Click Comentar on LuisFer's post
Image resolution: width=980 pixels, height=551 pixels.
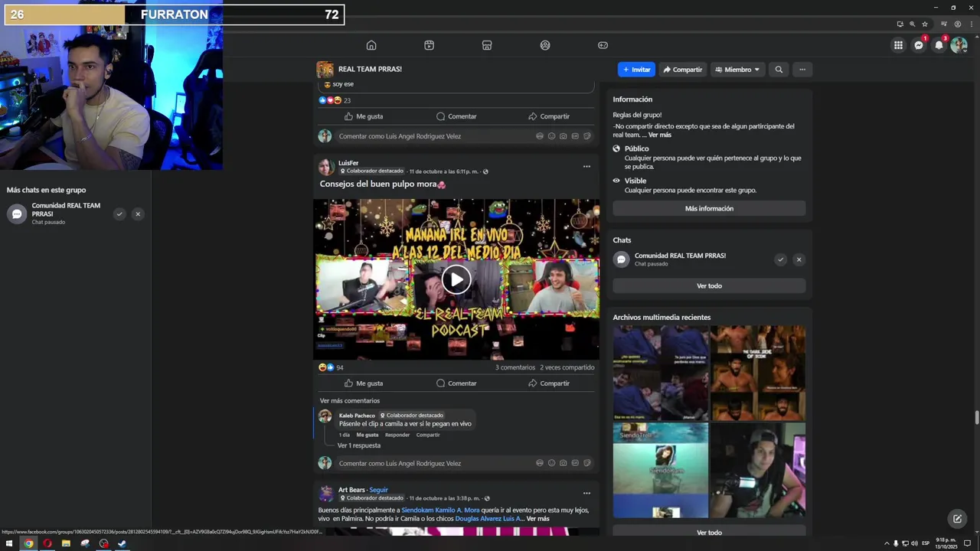pos(456,383)
